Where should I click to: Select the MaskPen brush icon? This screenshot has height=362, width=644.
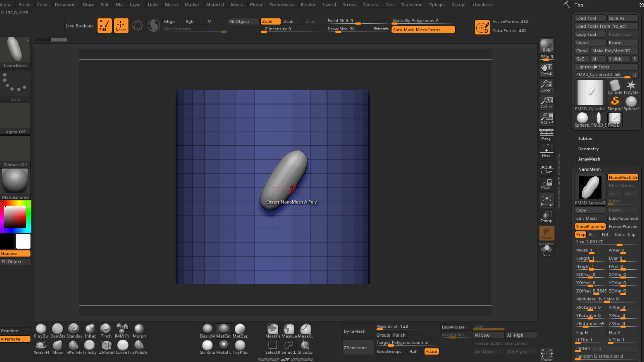272,331
